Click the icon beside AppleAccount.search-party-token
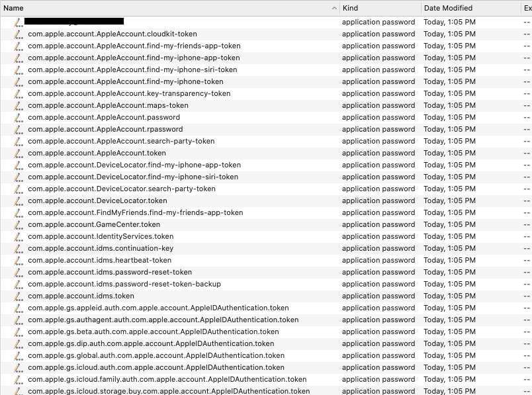Image resolution: width=532 pixels, height=395 pixels. (19, 141)
